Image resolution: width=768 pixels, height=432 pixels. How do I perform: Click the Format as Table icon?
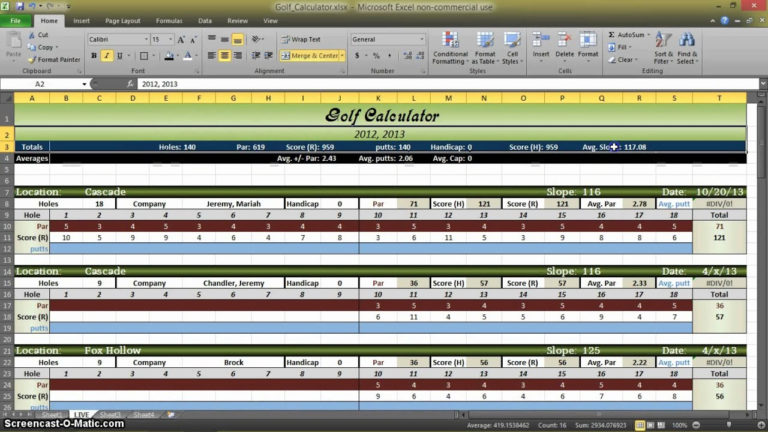click(484, 42)
